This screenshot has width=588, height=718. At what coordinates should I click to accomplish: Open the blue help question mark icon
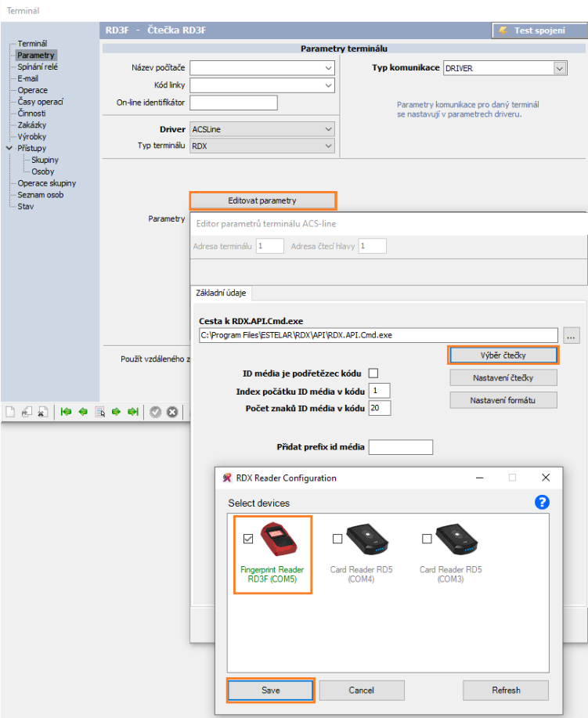coord(541,503)
